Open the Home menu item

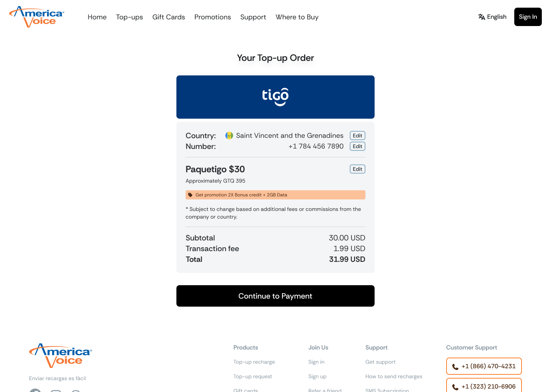[97, 17]
